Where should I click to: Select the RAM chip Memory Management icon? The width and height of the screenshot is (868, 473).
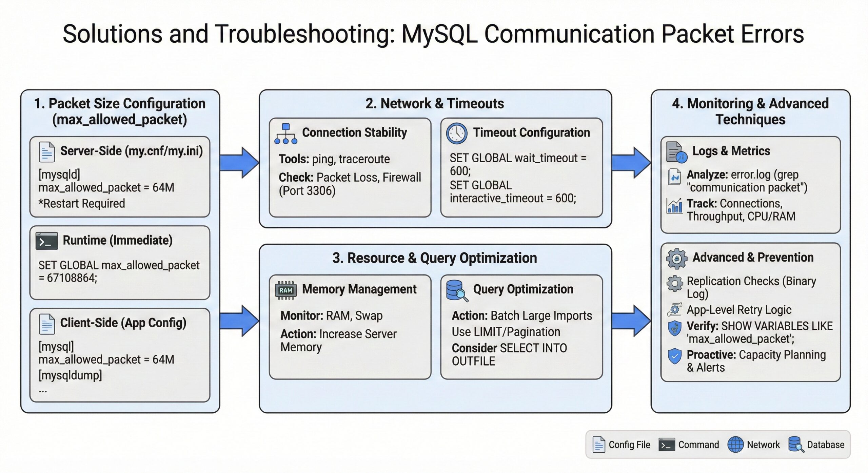coord(287,289)
